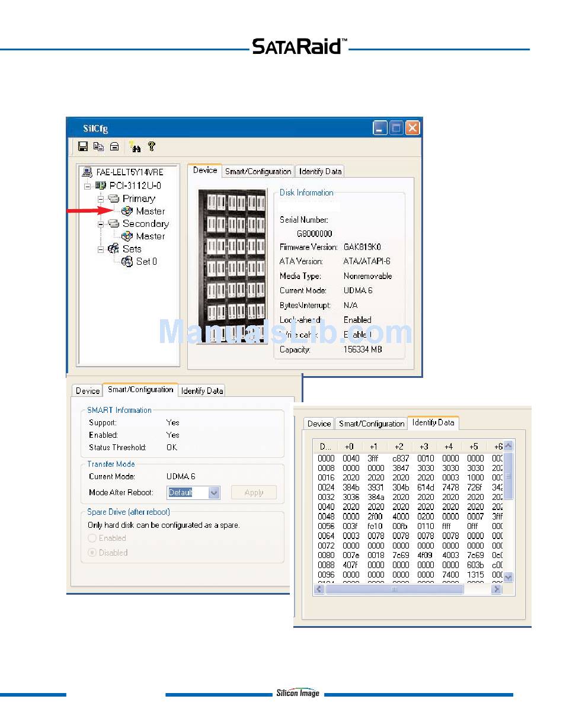
Task: Click the drive icon in the toolbar
Action: point(114,146)
